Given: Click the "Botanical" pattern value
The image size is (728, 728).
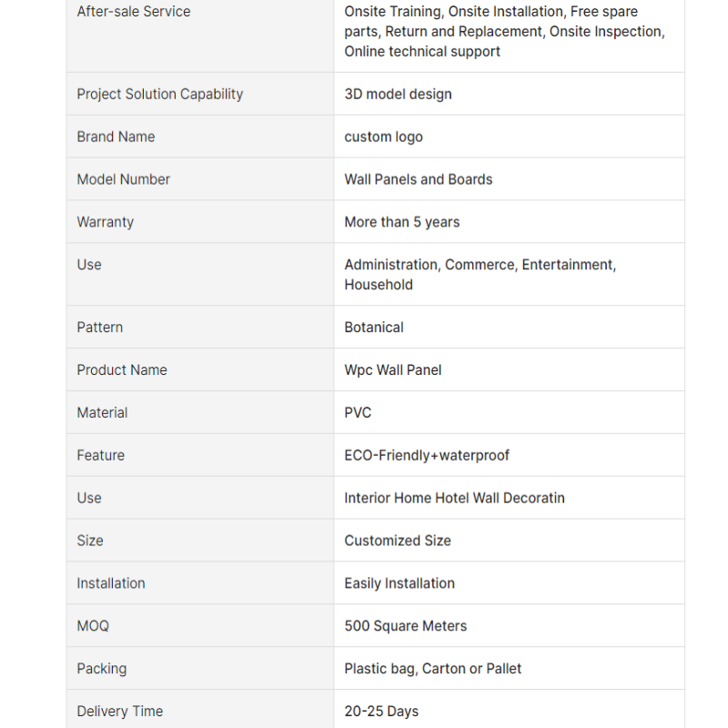Looking at the screenshot, I should point(374,327).
